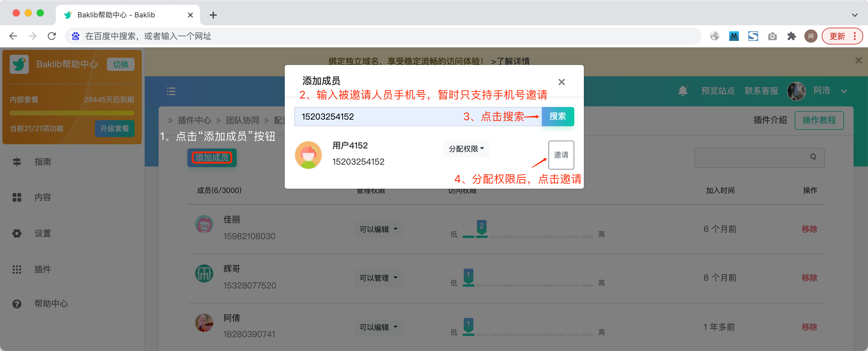Click the search magnifier in member search box
This screenshot has height=351, width=868.
coord(813,157)
